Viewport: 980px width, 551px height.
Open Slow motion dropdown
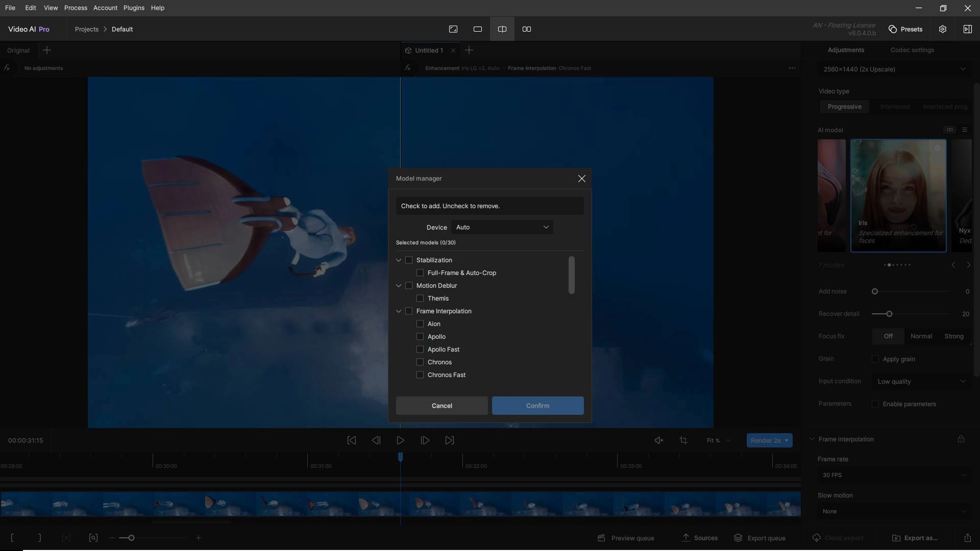(894, 511)
